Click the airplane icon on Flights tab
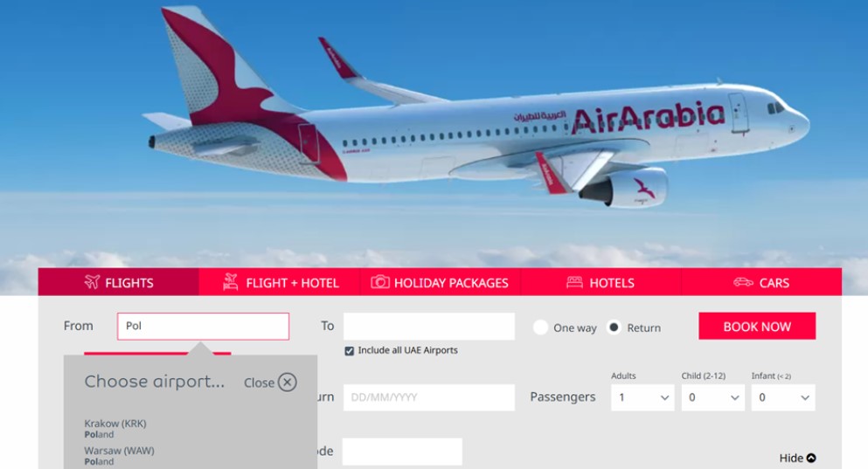This screenshot has height=469, width=868. [x=92, y=282]
